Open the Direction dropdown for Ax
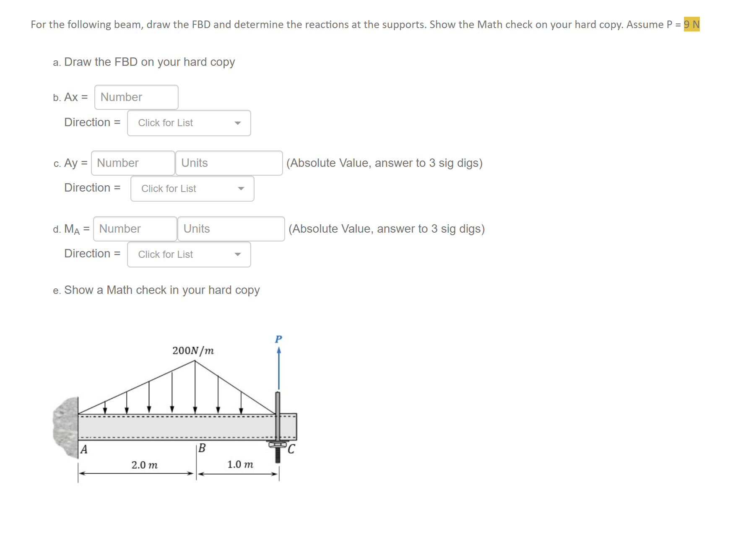The height and width of the screenshot is (537, 756). pyautogui.click(x=188, y=123)
